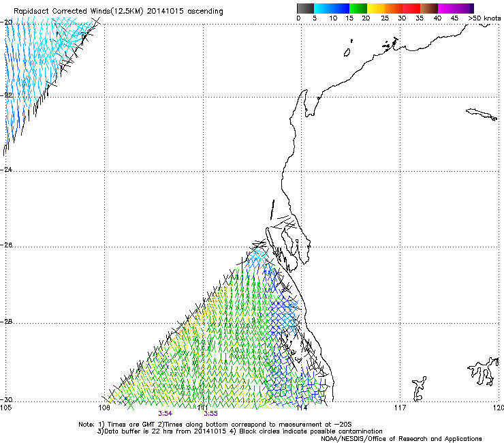Click the orange 25-30 knots legend swatch

point(394,8)
